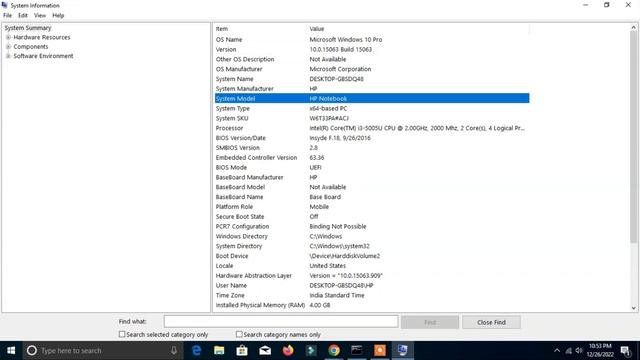This screenshot has height=360, width=640.
Task: Open the green arrow app in taskbar
Action: [311, 351]
